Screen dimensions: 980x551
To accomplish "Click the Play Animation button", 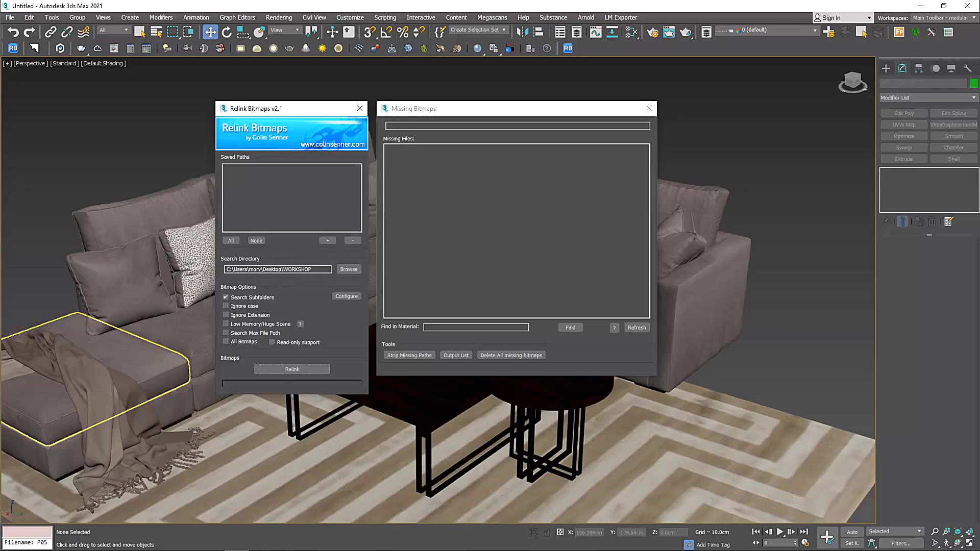I will click(x=780, y=532).
